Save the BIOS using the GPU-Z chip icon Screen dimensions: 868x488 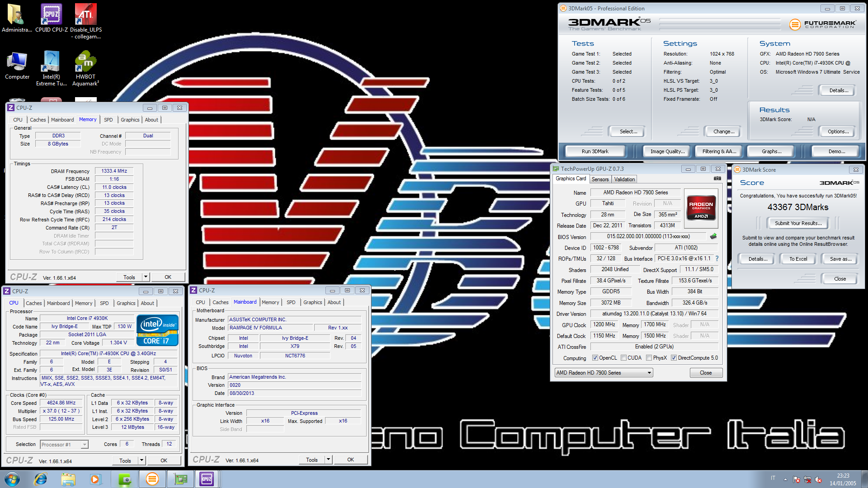coord(713,236)
